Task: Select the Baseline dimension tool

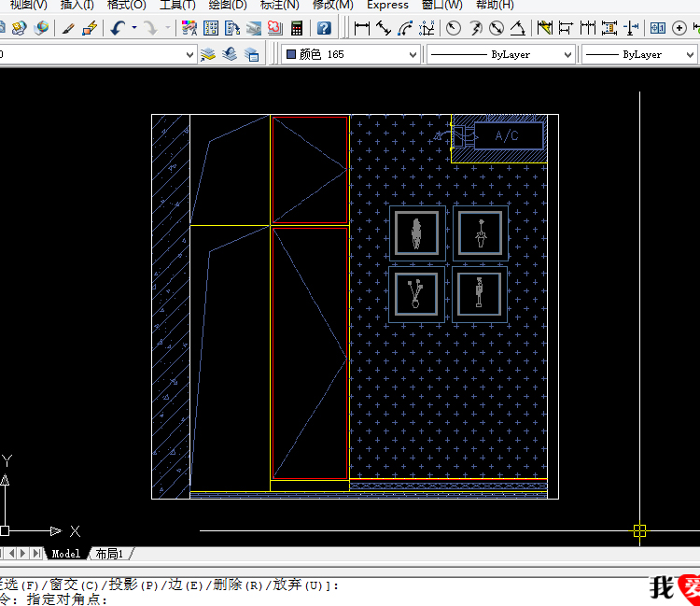Action: [567, 28]
